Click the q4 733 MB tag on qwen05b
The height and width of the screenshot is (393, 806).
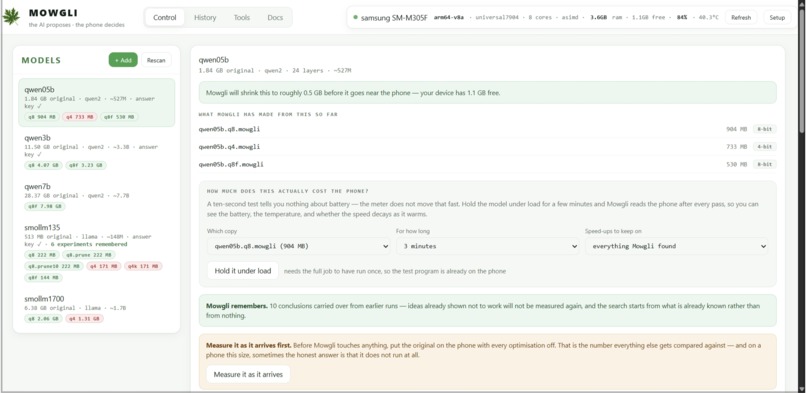pos(80,117)
